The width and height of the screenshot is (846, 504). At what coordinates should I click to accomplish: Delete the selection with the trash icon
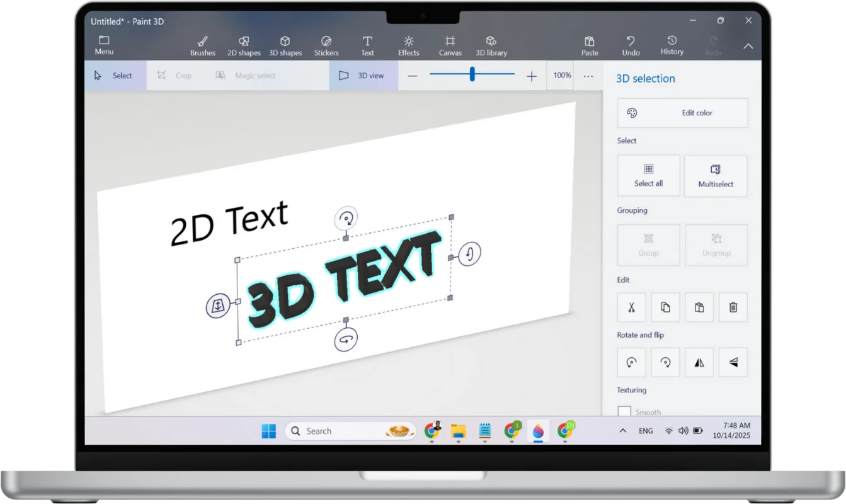733,307
